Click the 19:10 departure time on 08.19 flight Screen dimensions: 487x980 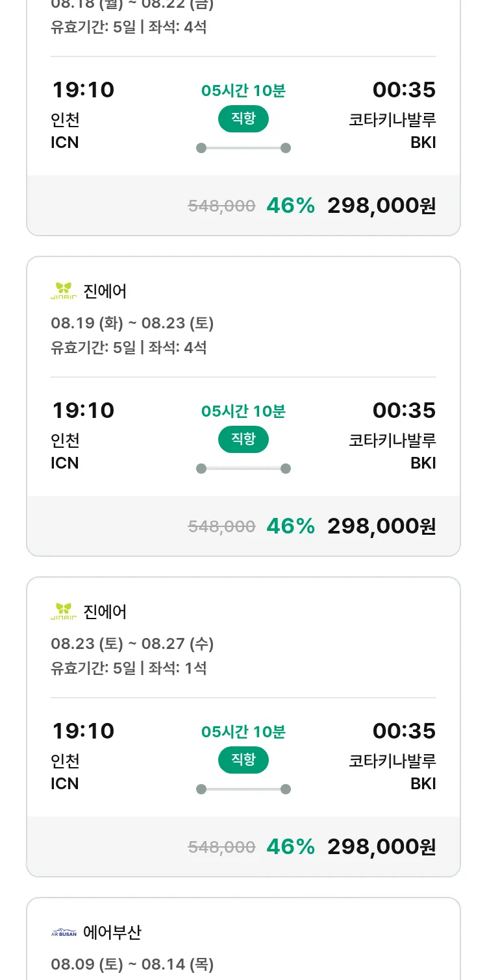tap(83, 410)
